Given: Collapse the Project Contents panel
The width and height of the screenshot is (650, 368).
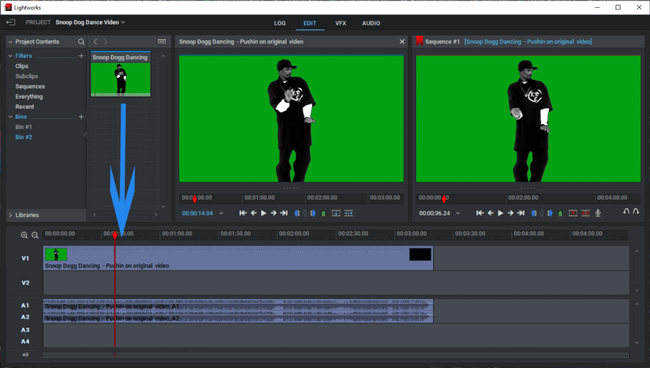Looking at the screenshot, I should pyautogui.click(x=10, y=42).
